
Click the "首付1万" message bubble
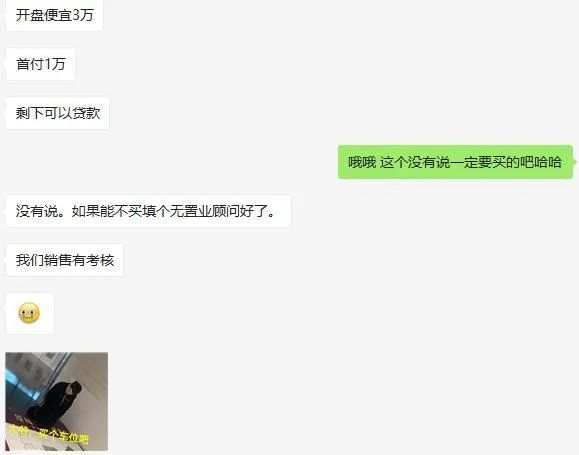(x=41, y=64)
